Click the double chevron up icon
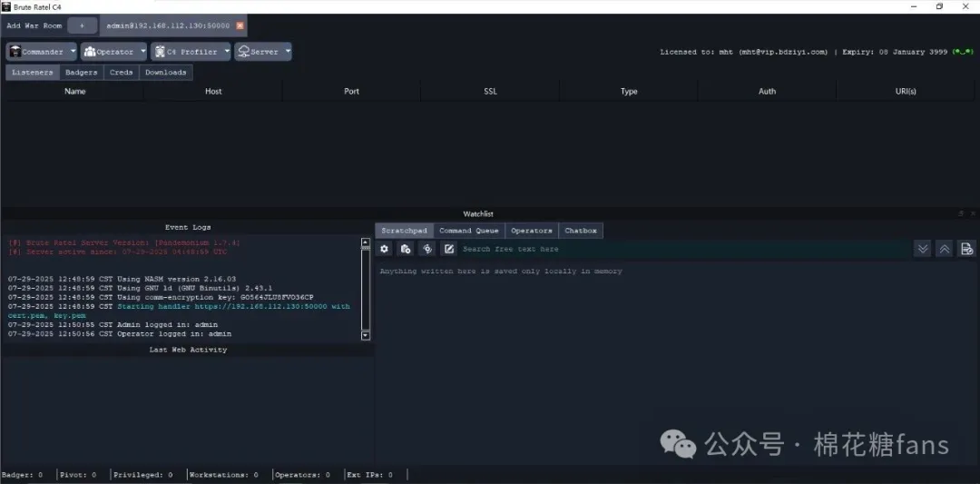980x484 pixels. click(945, 249)
